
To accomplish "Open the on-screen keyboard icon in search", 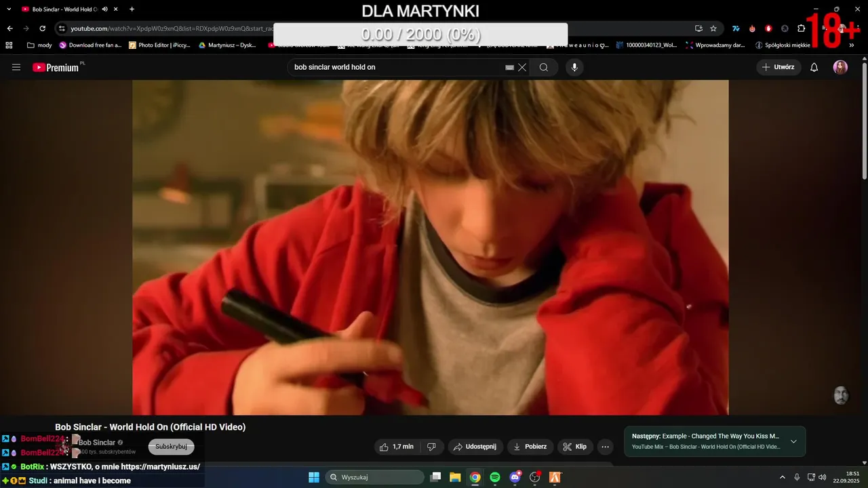I will (510, 67).
